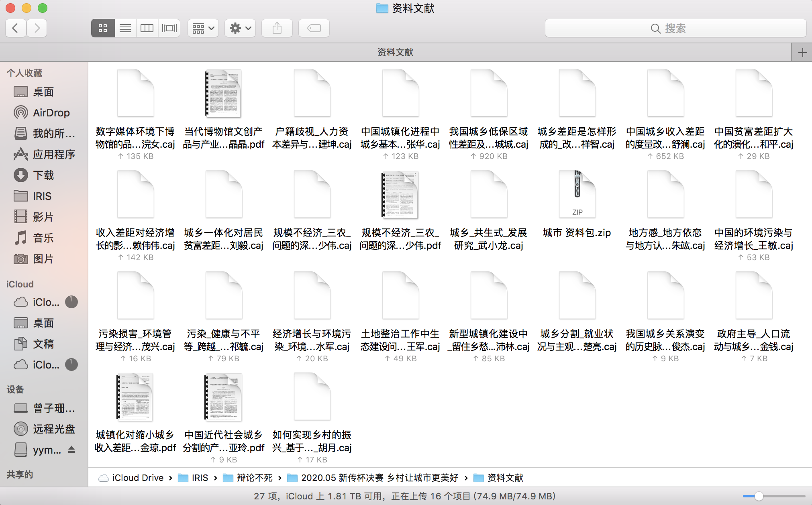
Task: Open AirDrop in the sidebar
Action: (51, 113)
